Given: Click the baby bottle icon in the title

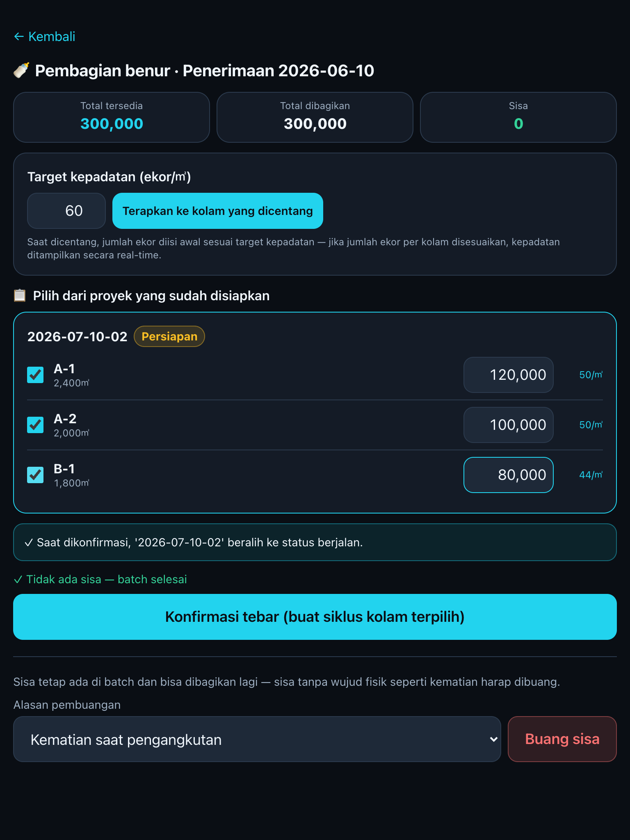Looking at the screenshot, I should 21,71.
